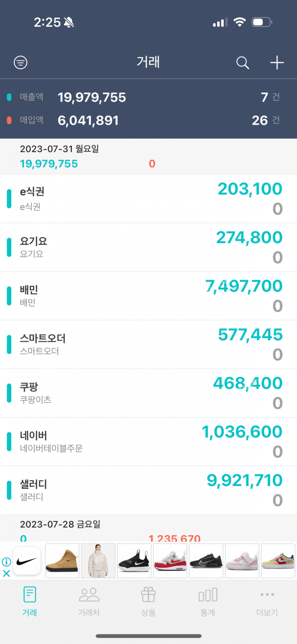Open the 거래처 tab
This screenshot has width=297, height=644.
pyautogui.click(x=89, y=601)
